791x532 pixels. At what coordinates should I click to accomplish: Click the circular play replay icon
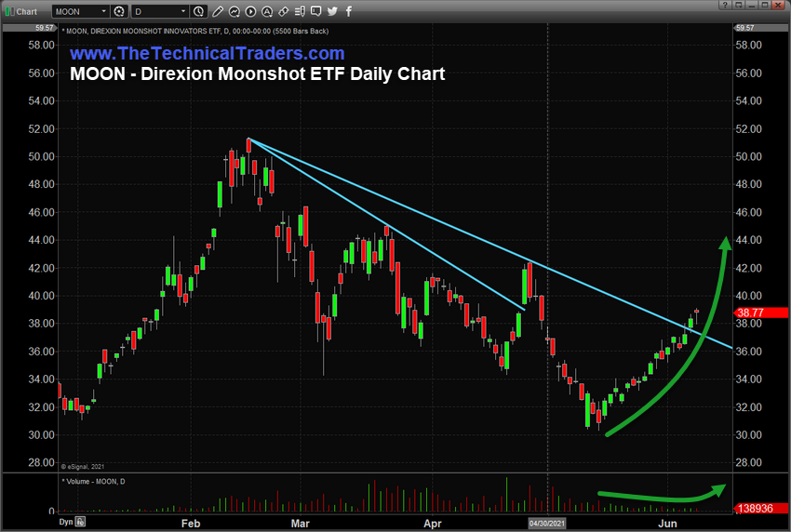pos(250,11)
